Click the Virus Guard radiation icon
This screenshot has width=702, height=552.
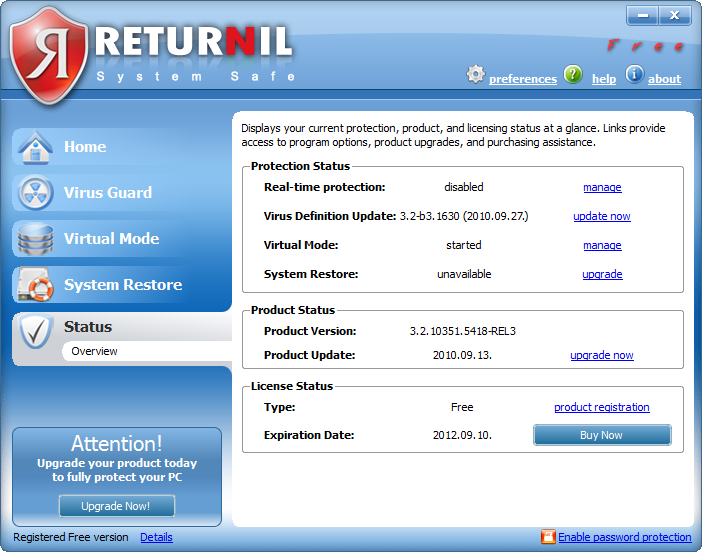pyautogui.click(x=35, y=193)
